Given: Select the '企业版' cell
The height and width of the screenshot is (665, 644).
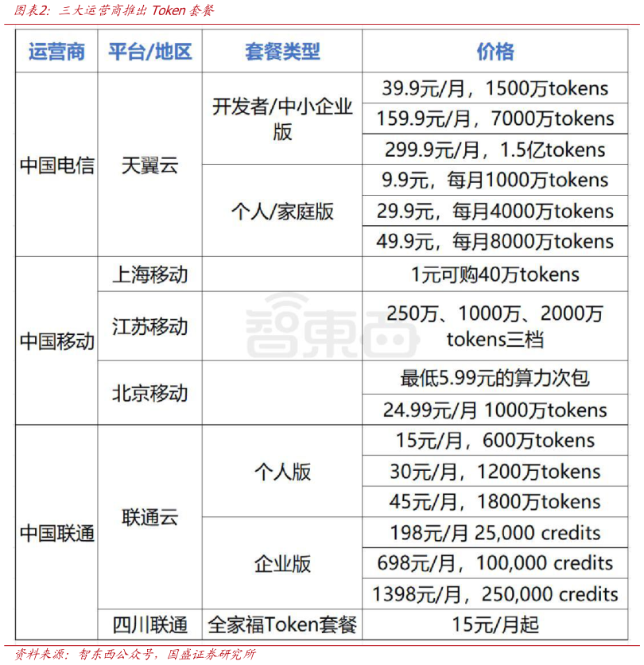Looking at the screenshot, I should 282,563.
